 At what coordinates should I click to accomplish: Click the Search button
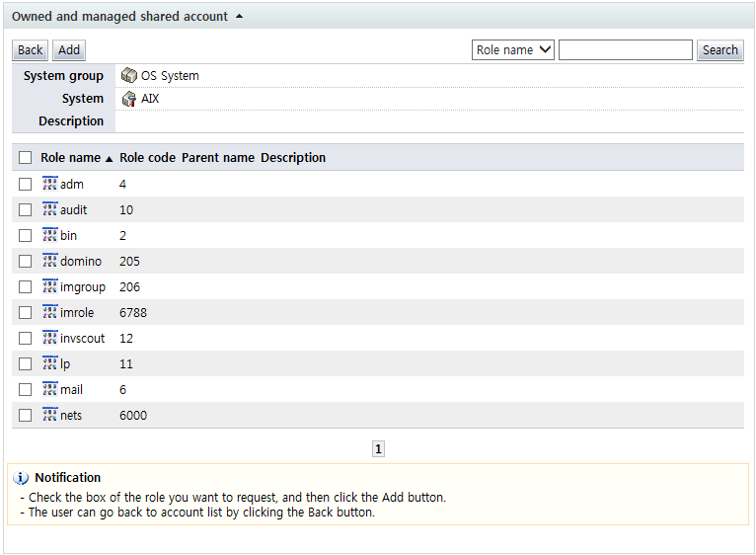click(719, 50)
